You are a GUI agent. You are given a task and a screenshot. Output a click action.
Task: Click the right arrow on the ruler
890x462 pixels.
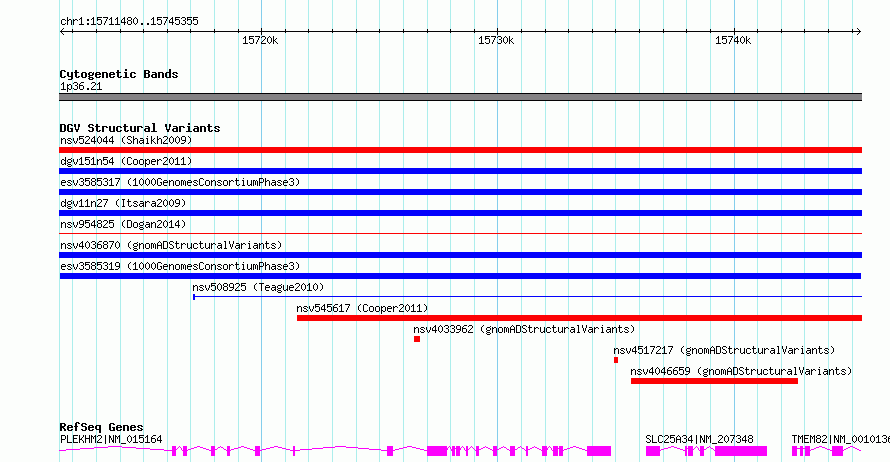tap(859, 32)
